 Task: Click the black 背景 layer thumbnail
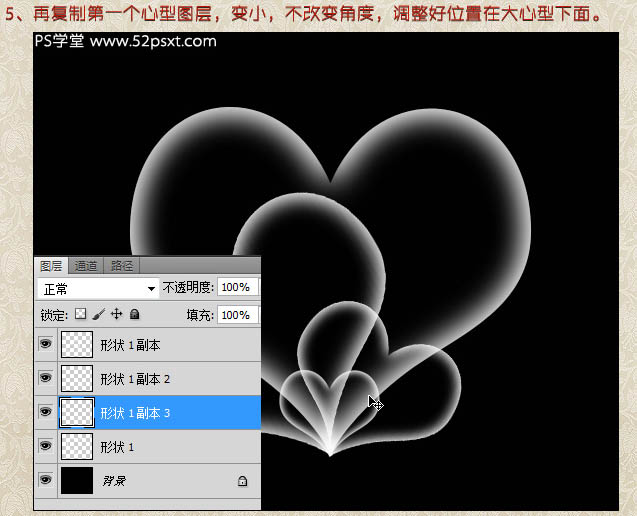click(x=77, y=480)
